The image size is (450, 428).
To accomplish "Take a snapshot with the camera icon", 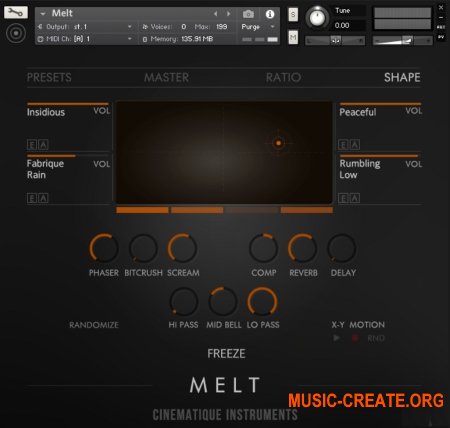I will click(248, 14).
